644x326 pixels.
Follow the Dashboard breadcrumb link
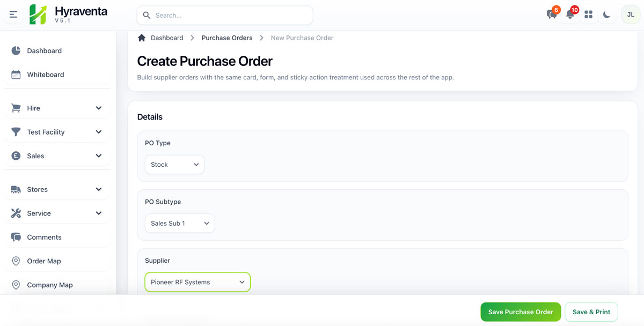[x=167, y=38]
